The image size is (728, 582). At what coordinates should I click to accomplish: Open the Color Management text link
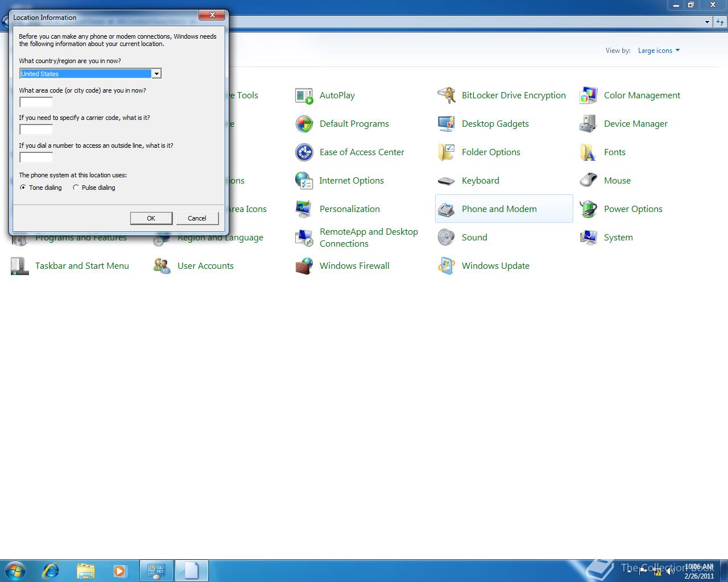coord(642,95)
